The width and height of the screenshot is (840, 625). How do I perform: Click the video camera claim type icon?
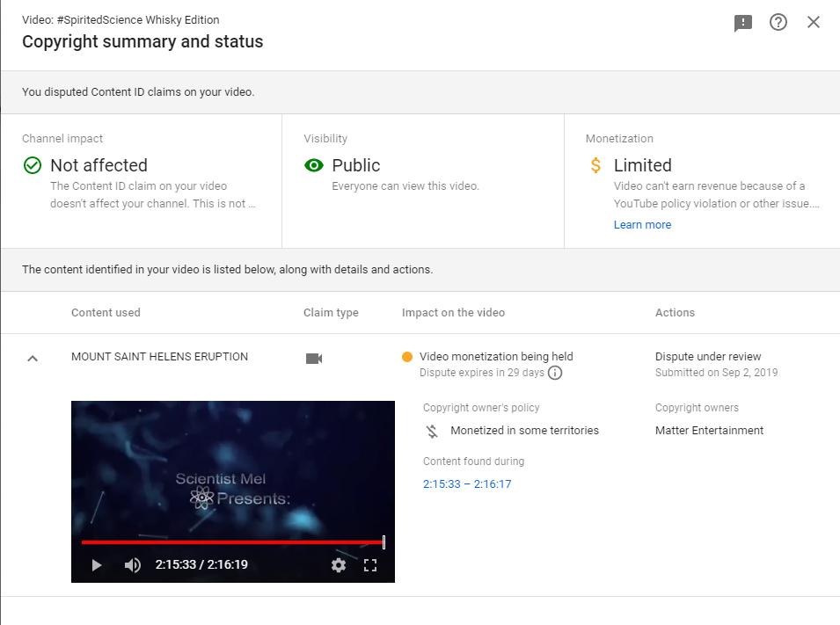pos(314,359)
